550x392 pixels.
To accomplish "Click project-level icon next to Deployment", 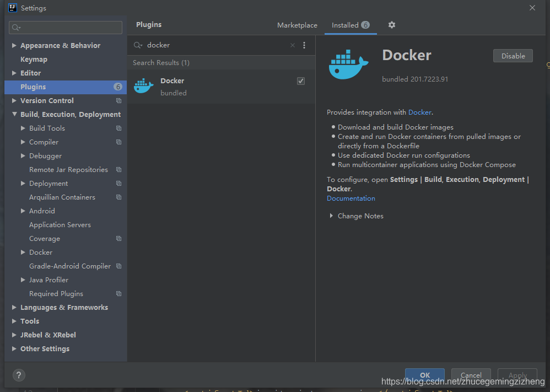I will click(119, 184).
